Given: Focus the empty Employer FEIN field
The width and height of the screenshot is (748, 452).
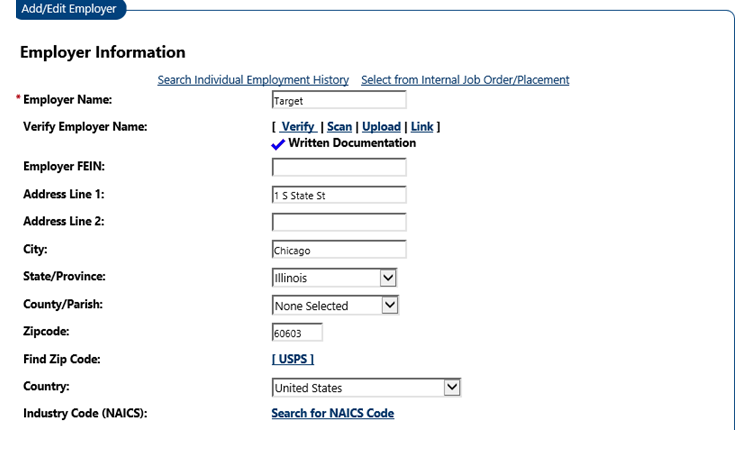Looking at the screenshot, I should [339, 167].
